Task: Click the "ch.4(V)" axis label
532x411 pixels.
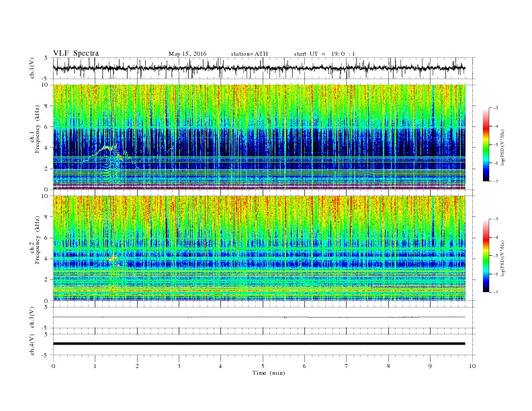Action: tap(32, 345)
